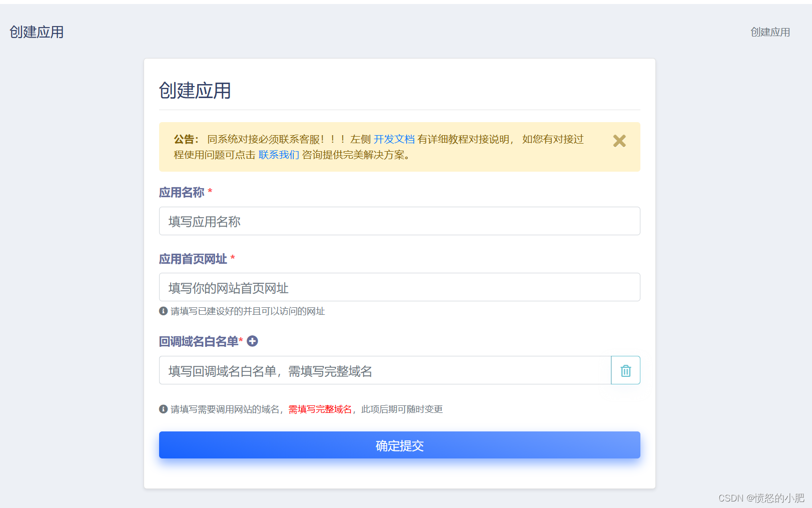Click the callback domain whitelist input field
Image resolution: width=812 pixels, height=508 pixels.
(x=384, y=370)
